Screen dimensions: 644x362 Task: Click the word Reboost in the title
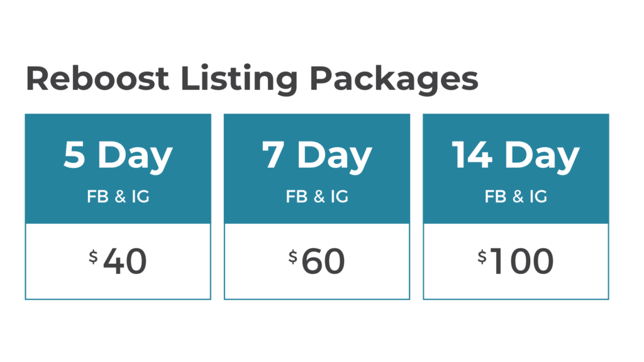pos(97,79)
